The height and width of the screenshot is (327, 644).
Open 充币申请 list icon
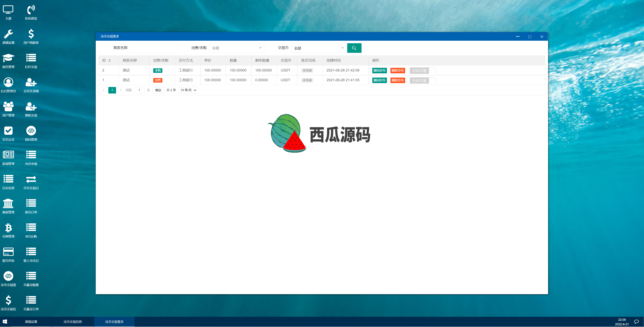[31, 158]
